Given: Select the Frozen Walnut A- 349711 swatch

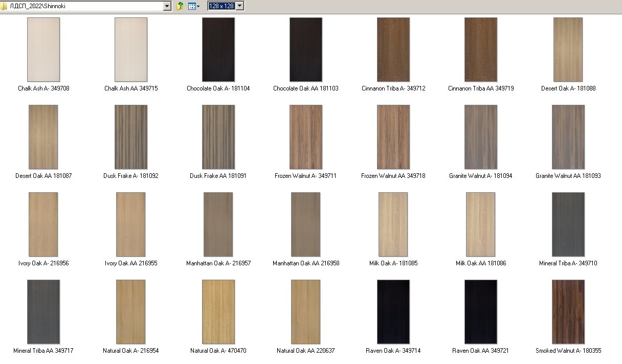Looking at the screenshot, I should point(306,137).
